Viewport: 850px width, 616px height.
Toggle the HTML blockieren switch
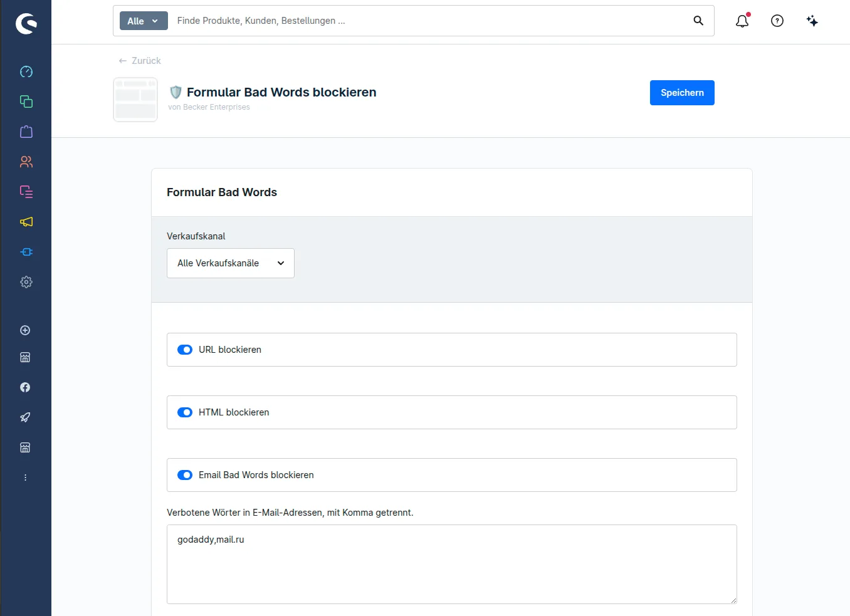pyautogui.click(x=185, y=412)
